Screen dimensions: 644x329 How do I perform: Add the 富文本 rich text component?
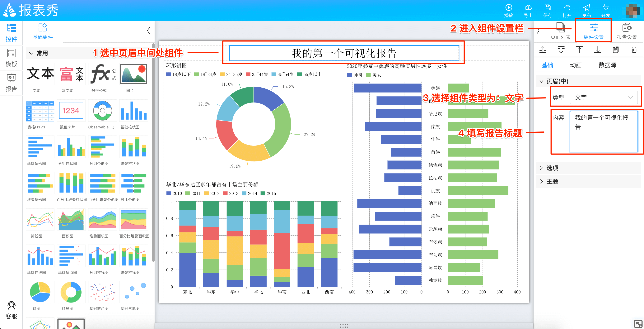click(71, 74)
